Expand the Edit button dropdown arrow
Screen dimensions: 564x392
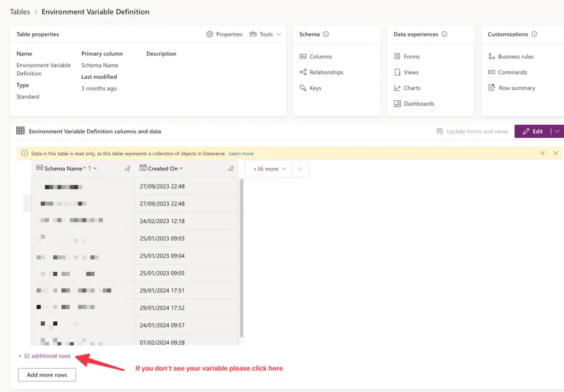557,132
